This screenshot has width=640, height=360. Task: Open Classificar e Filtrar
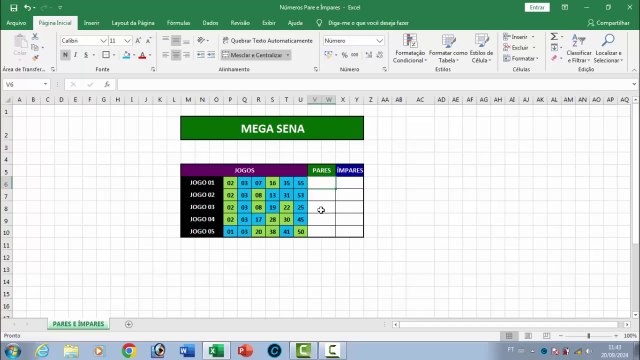pyautogui.click(x=579, y=48)
